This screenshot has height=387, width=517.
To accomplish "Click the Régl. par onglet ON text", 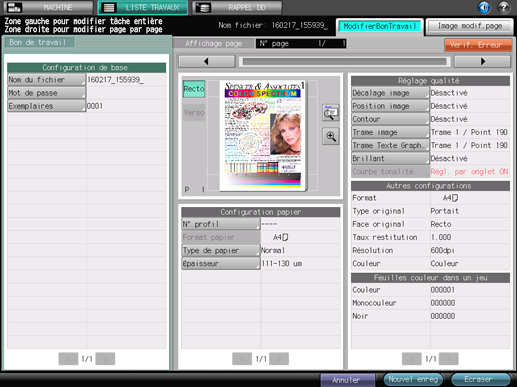I will click(469, 172).
